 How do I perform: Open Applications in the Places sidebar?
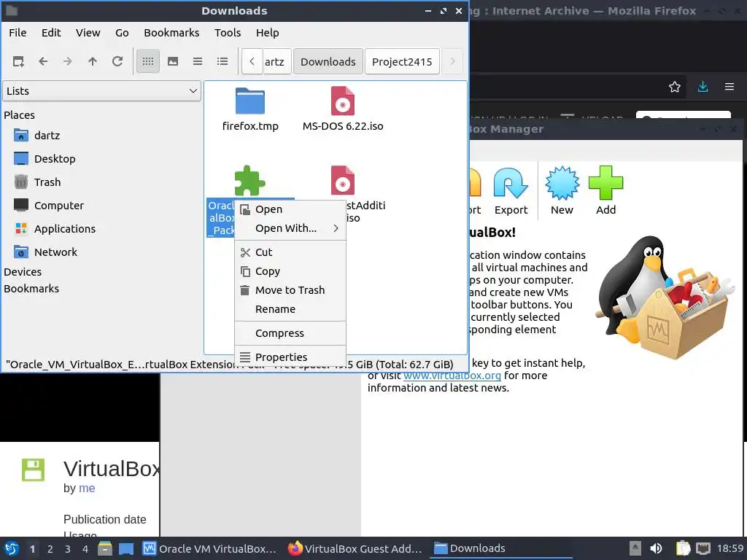[55, 229]
